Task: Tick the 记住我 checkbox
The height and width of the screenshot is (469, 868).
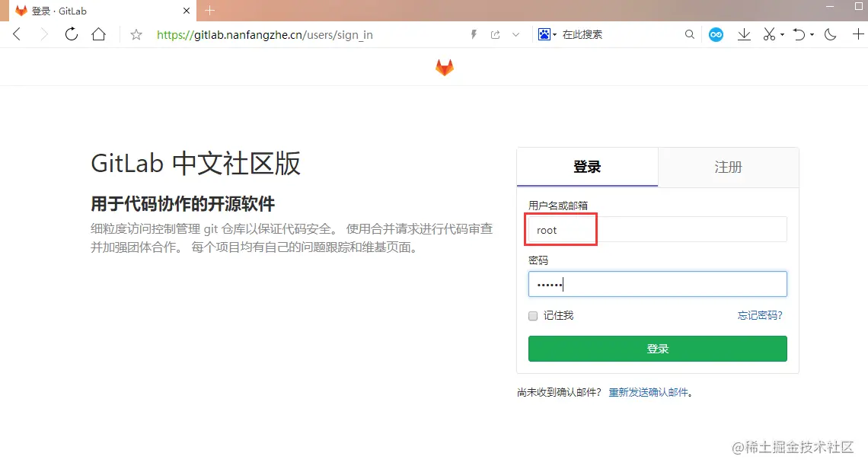Action: point(533,316)
